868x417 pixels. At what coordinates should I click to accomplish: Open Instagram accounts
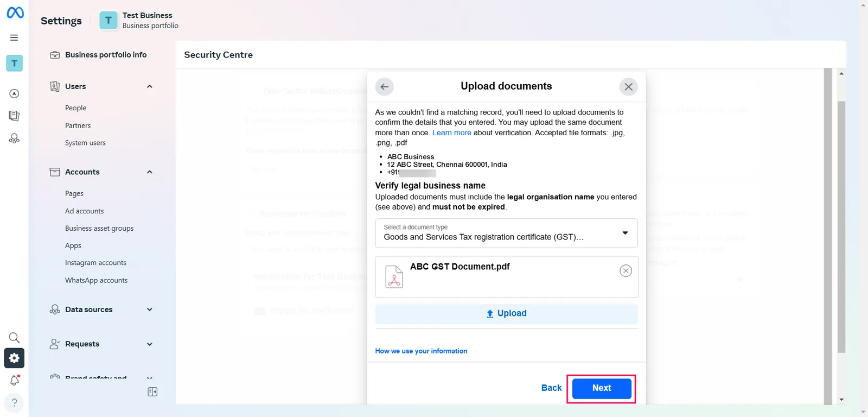pyautogui.click(x=95, y=263)
